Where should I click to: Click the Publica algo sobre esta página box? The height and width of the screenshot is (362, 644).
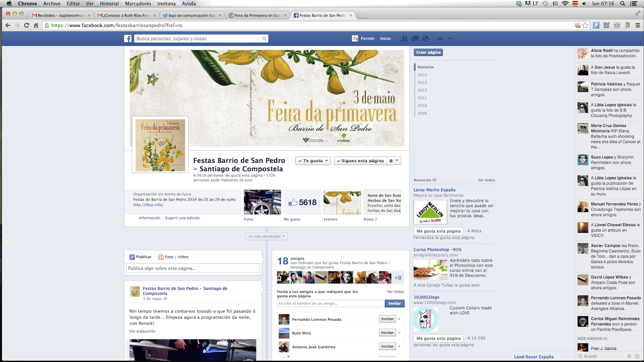[193, 268]
